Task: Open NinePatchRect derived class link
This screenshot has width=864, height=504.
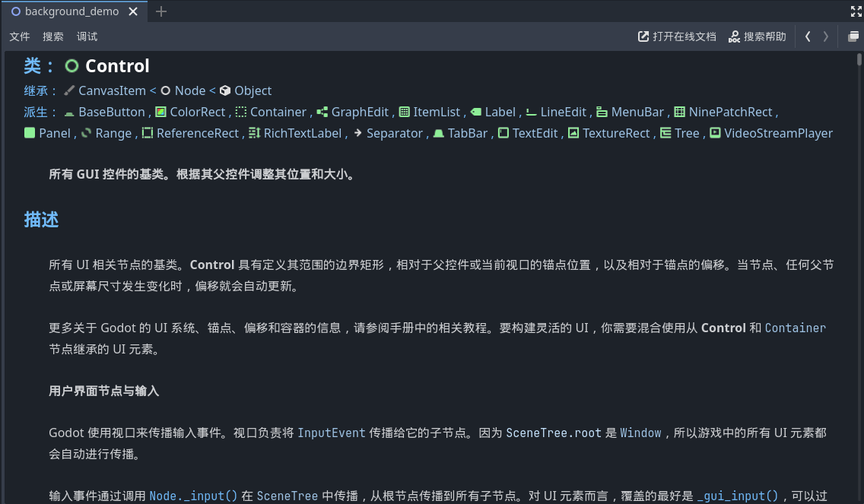Action: click(731, 112)
